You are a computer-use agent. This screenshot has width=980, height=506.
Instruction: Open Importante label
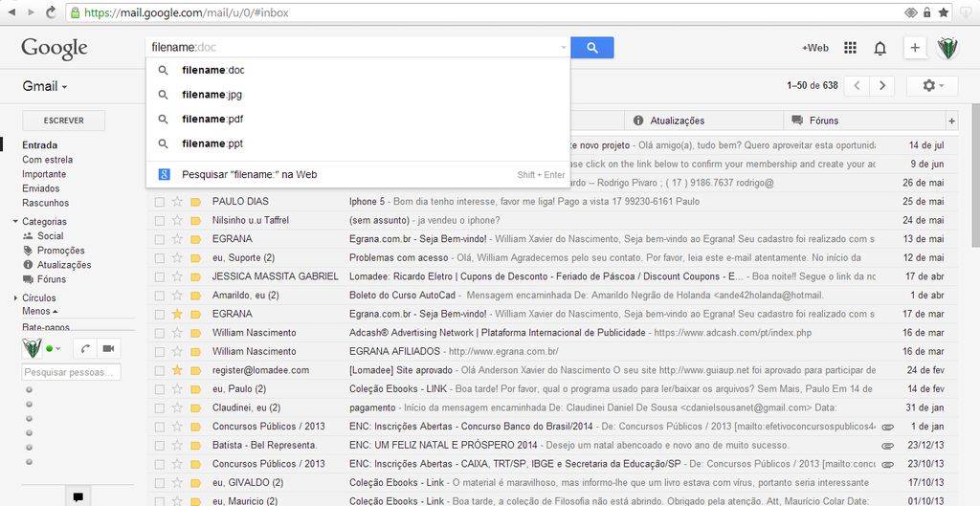[44, 174]
